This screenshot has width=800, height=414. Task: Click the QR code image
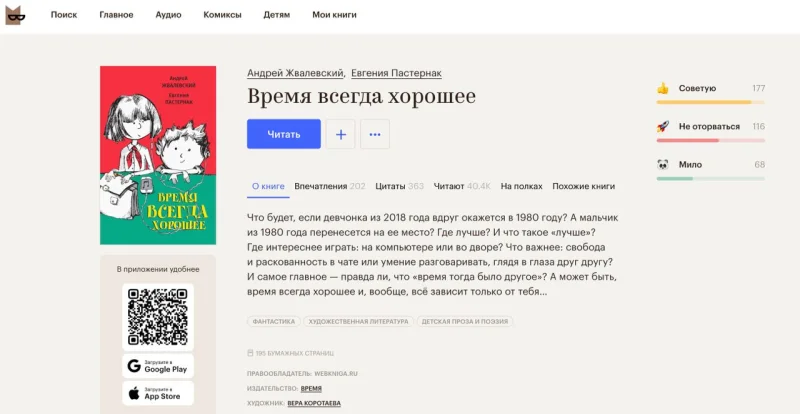[x=158, y=317]
